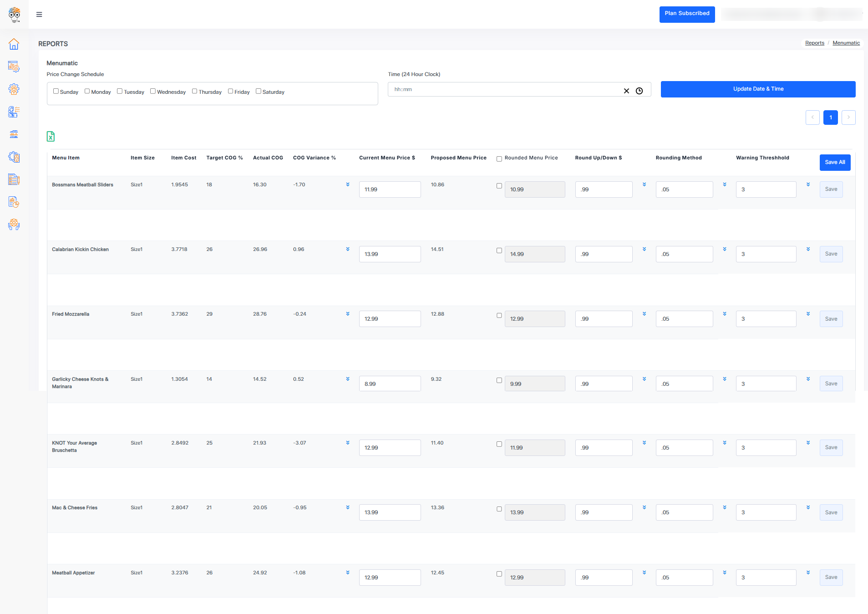Edit round up/down value for Fried Mozzarella

[604, 319]
